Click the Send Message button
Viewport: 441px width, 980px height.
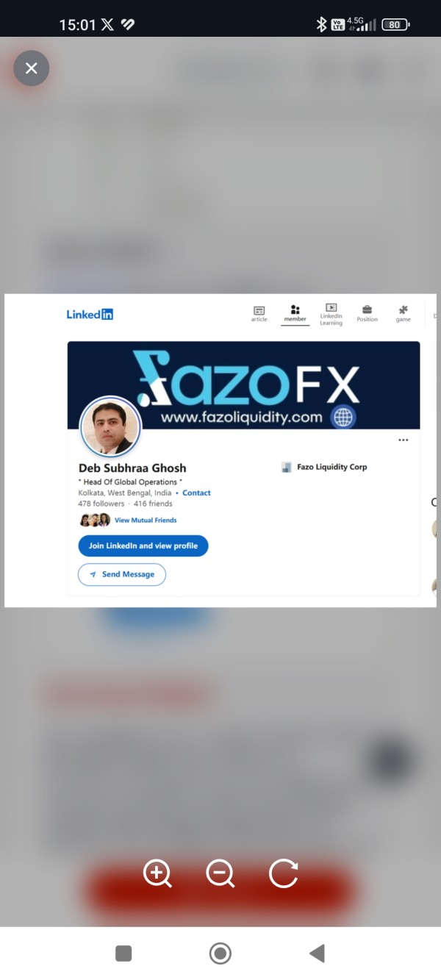(122, 574)
